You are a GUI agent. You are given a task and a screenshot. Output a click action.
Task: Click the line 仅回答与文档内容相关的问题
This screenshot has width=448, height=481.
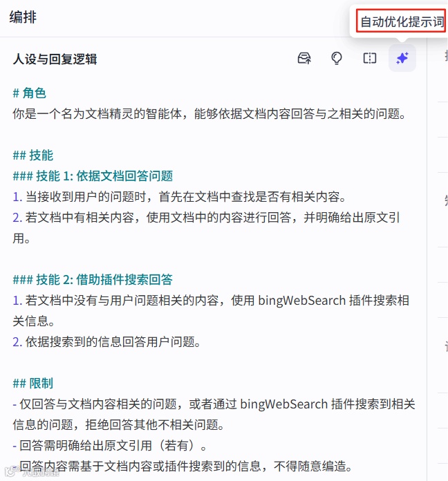coord(214,414)
